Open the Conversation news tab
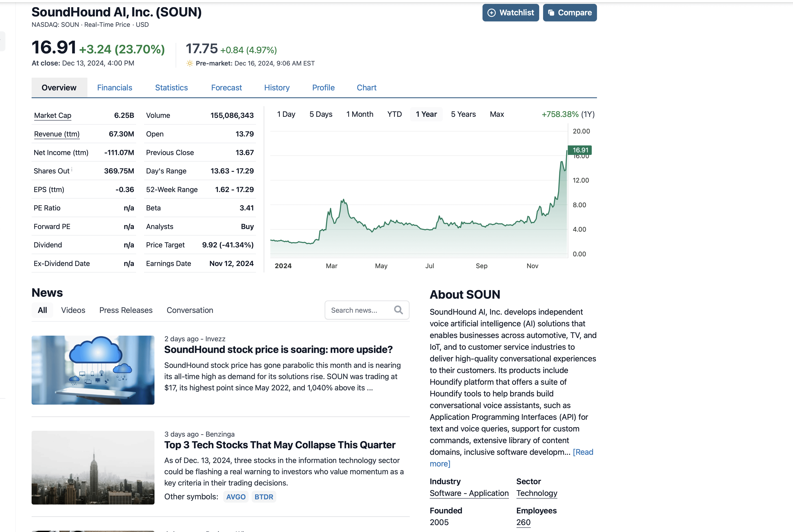The image size is (793, 532). click(x=190, y=310)
